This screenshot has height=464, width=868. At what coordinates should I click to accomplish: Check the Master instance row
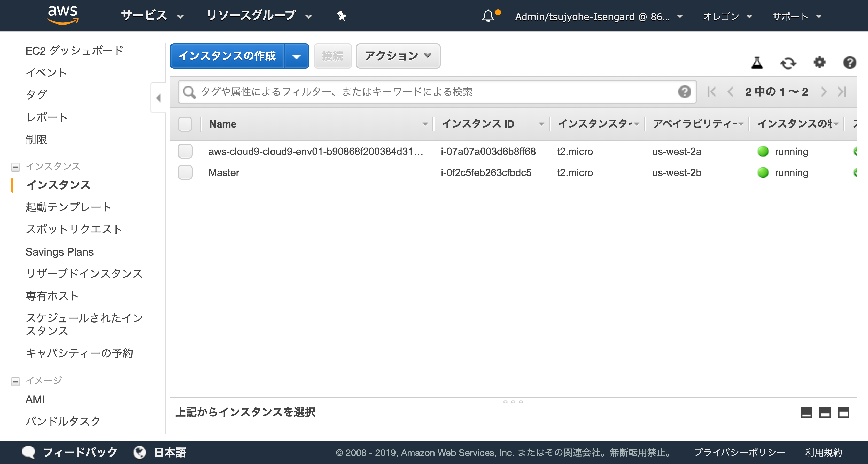tap(185, 173)
